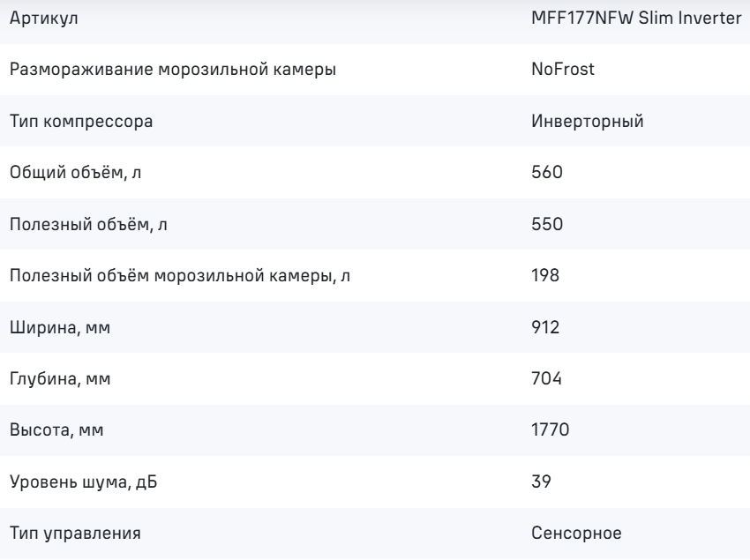The image size is (750, 560).
Task: Click the noise level value 39
Action: [541, 482]
